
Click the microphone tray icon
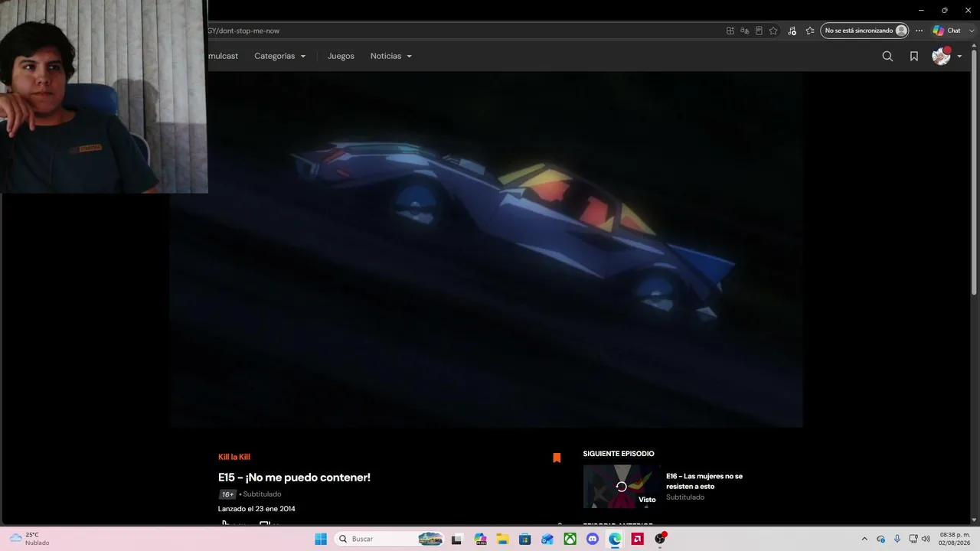pyautogui.click(x=897, y=539)
